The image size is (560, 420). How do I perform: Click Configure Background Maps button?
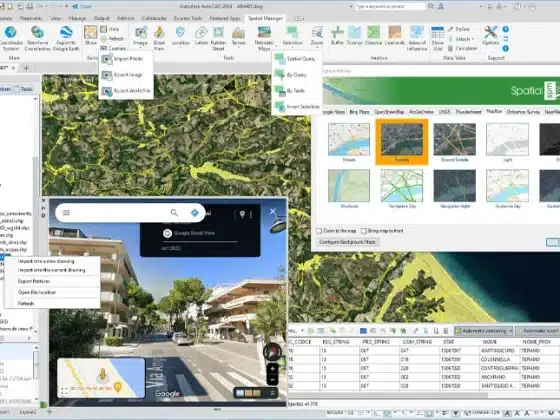pos(348,242)
